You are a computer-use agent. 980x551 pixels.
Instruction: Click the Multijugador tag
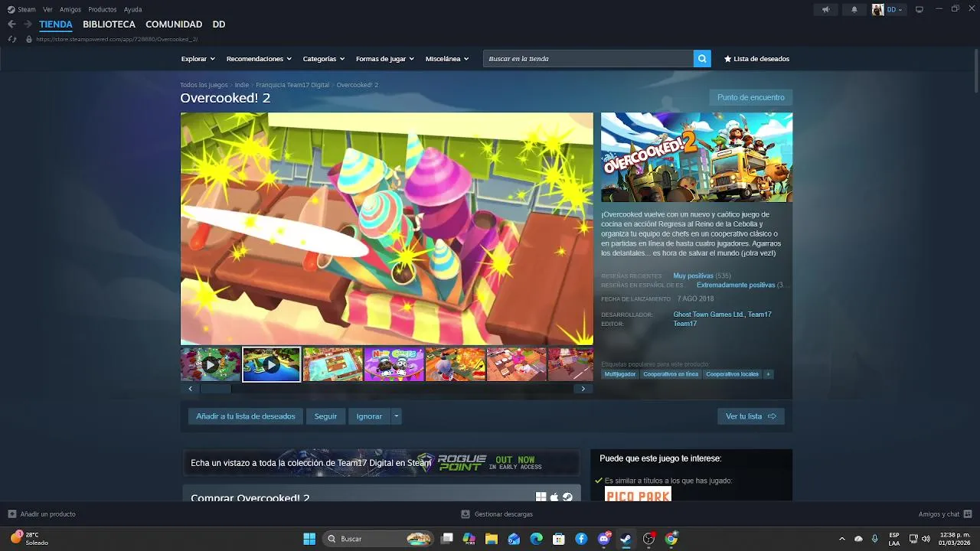click(x=620, y=374)
